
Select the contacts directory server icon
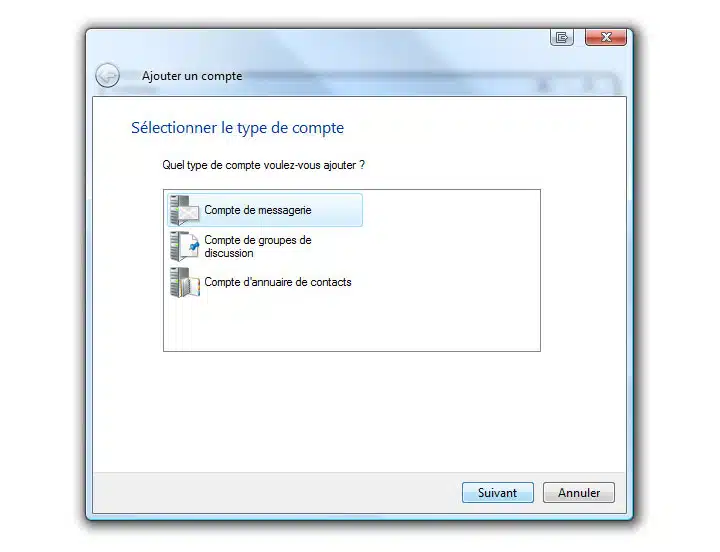(x=185, y=282)
